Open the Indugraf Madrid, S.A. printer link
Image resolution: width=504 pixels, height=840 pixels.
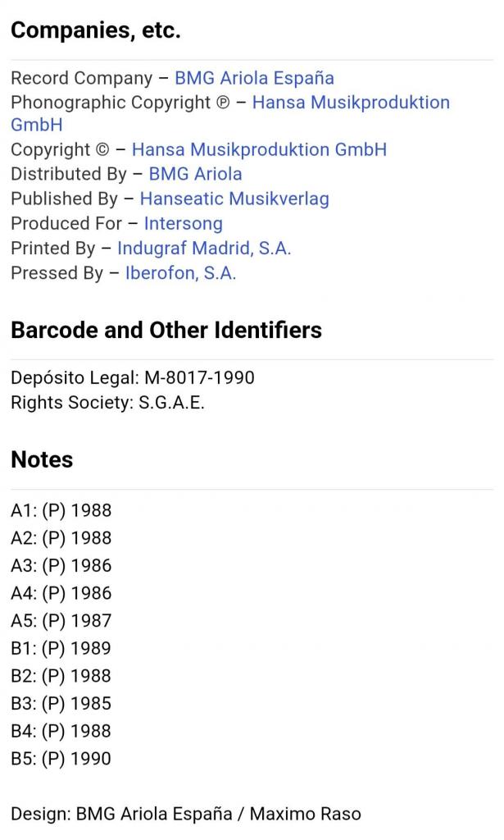204,249
